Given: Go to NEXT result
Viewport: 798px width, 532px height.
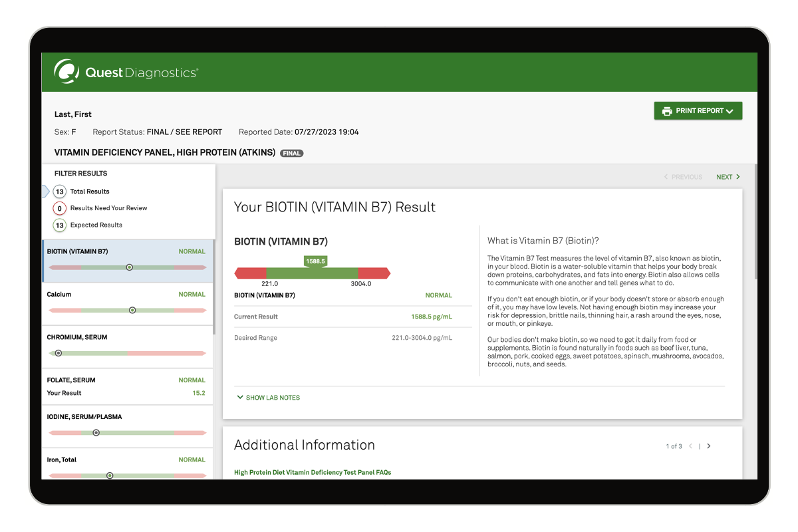Looking at the screenshot, I should 728,177.
